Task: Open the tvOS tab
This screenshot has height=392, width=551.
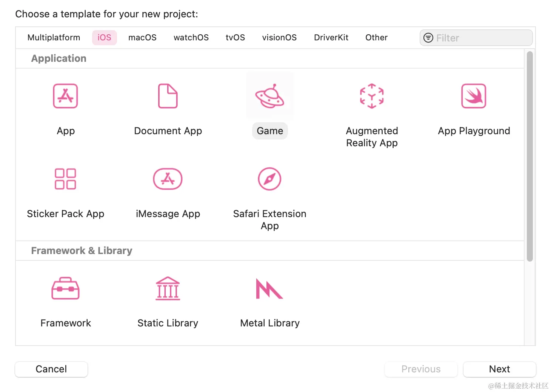Action: tap(235, 38)
